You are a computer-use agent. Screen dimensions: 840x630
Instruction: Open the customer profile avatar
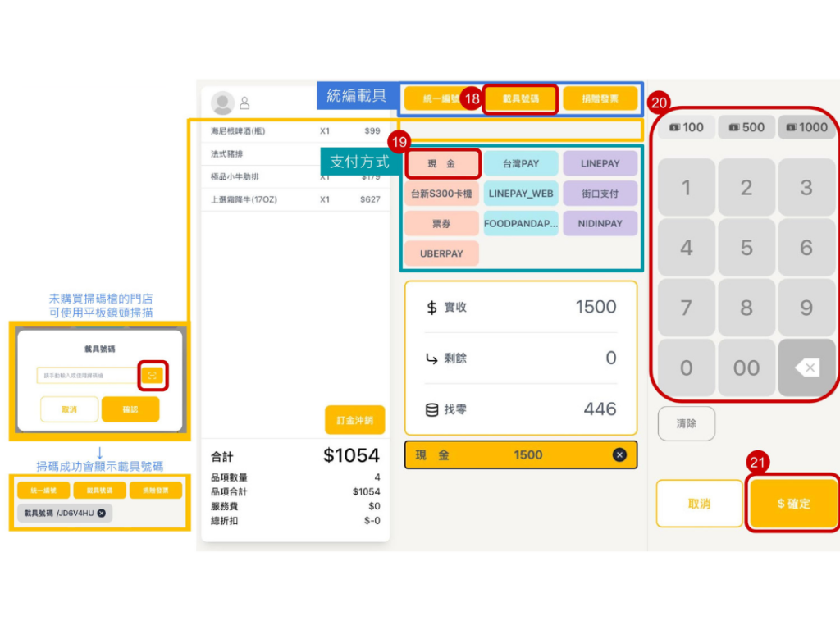[x=222, y=103]
